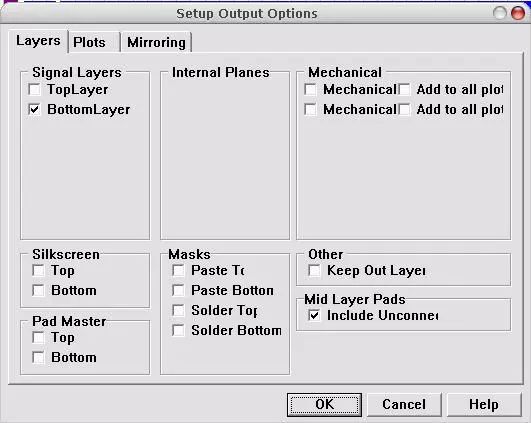Toggle the Solder Top mask
The width and height of the screenshot is (531, 423).
tap(178, 311)
